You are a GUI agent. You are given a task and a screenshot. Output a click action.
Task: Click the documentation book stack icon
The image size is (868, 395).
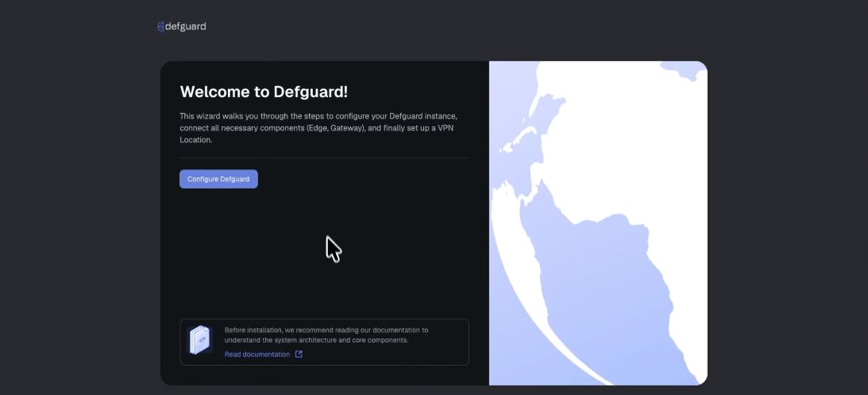[200, 340]
